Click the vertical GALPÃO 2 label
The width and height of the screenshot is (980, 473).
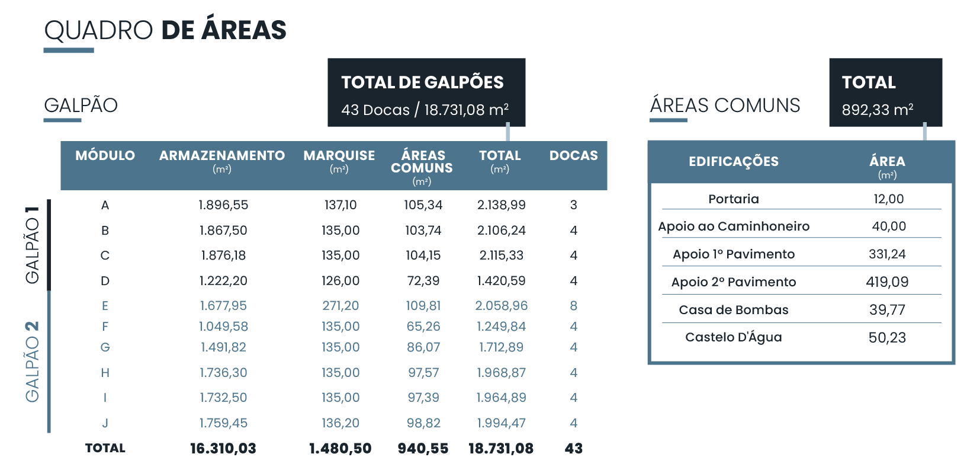[32, 362]
